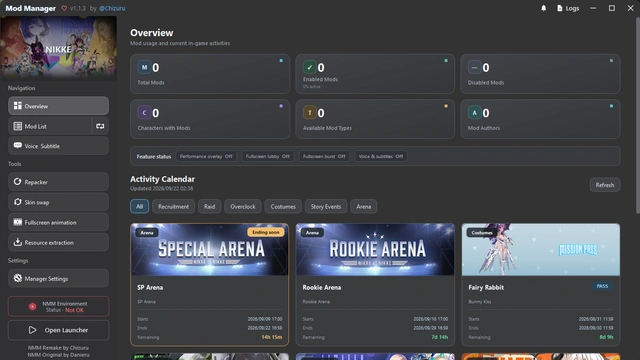The image size is (640, 360).
Task: Minimize the Mod Manager window
Action: (x=593, y=8)
